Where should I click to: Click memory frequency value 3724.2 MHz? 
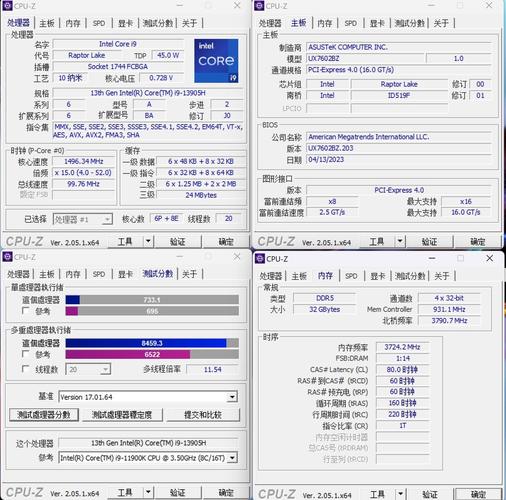point(402,347)
